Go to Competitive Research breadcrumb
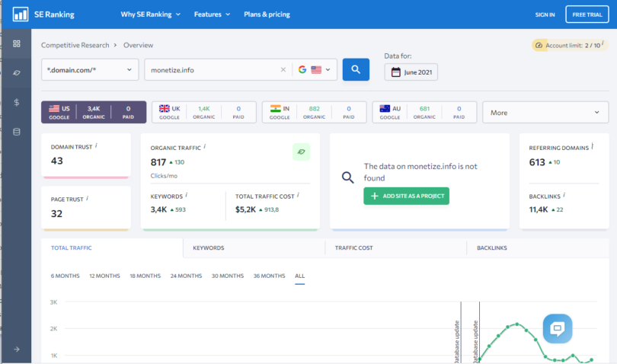 (x=75, y=45)
